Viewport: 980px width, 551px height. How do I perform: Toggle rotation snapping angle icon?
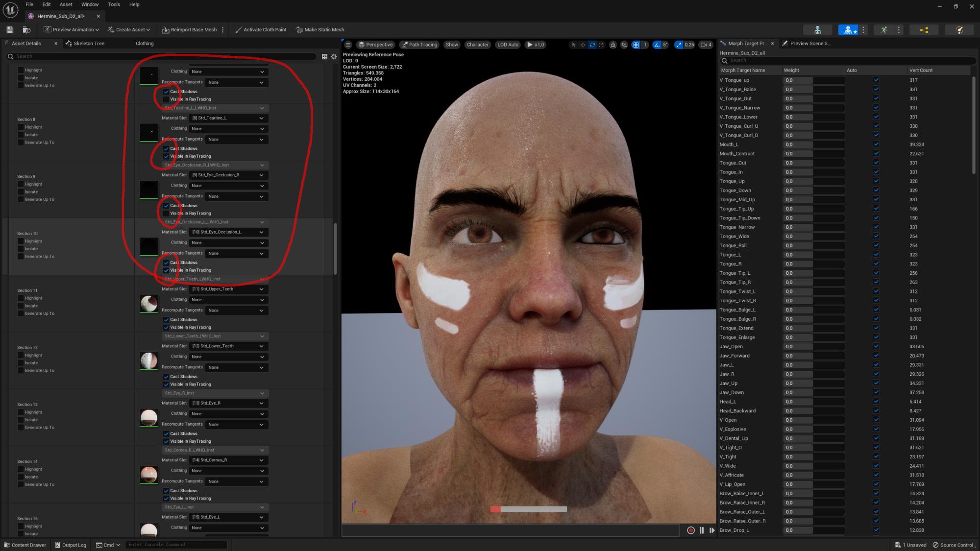(x=657, y=45)
